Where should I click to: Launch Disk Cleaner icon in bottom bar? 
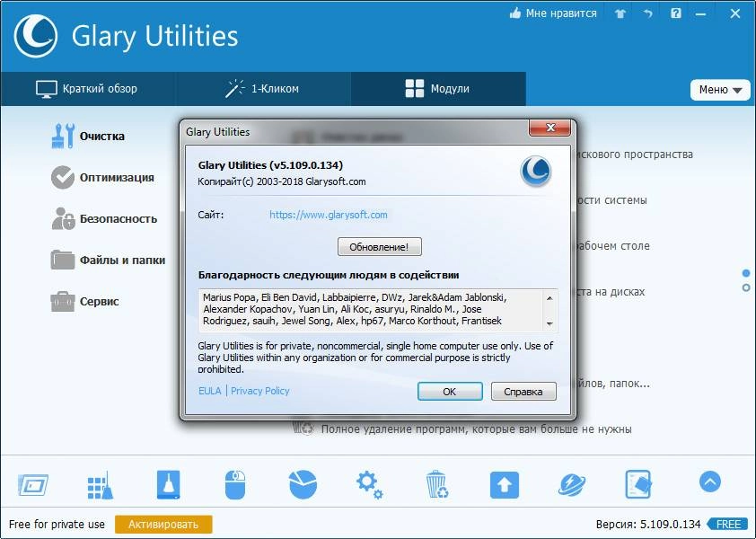tap(168, 484)
